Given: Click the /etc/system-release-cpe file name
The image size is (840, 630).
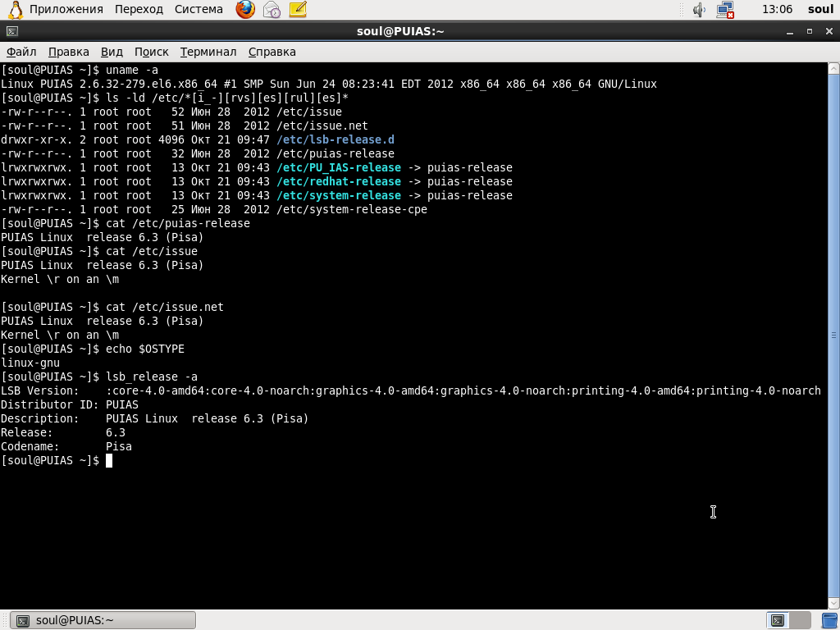Looking at the screenshot, I should click(352, 209).
